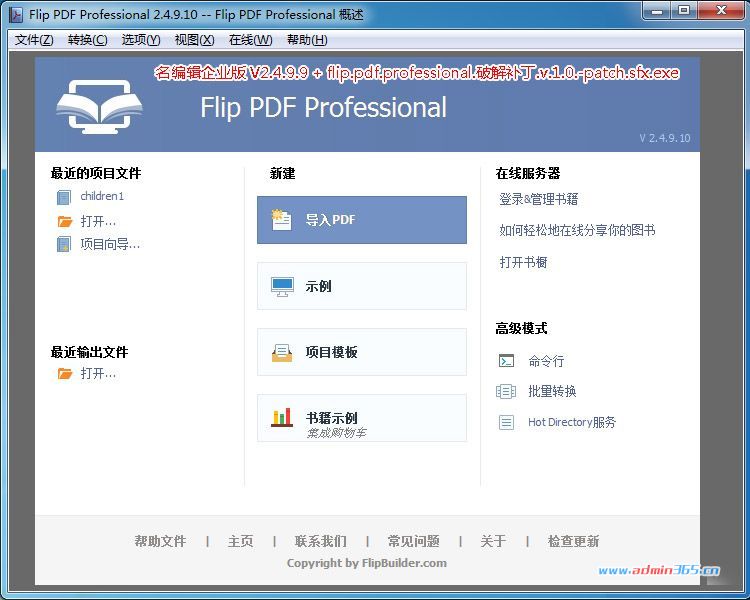This screenshot has height=600, width=750.
Task: Open the 转换(C) menu
Action: click(x=88, y=40)
